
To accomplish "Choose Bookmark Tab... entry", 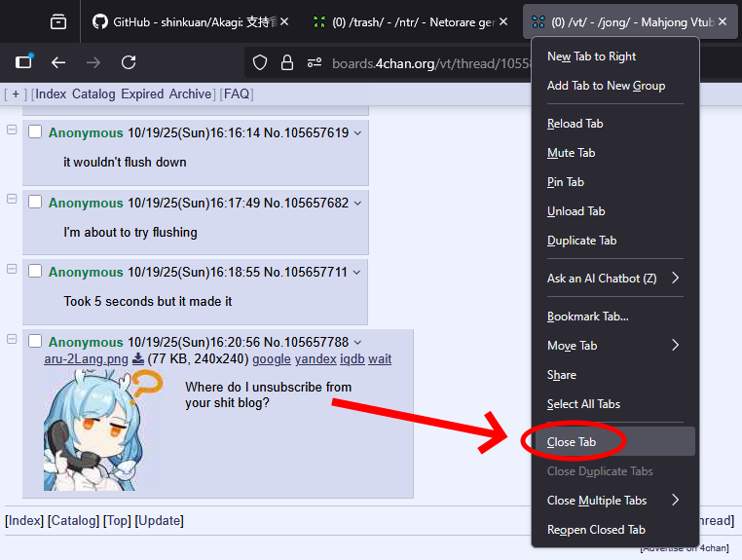I will click(x=615, y=317).
